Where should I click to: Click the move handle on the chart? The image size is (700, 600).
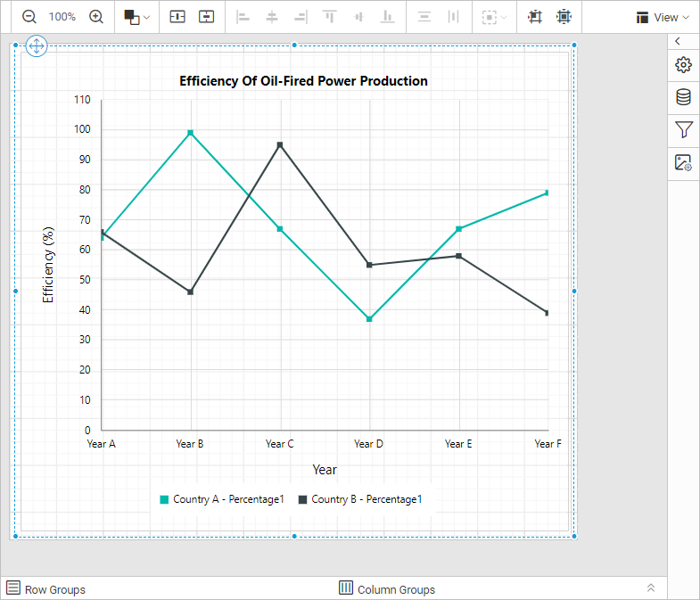[x=37, y=46]
